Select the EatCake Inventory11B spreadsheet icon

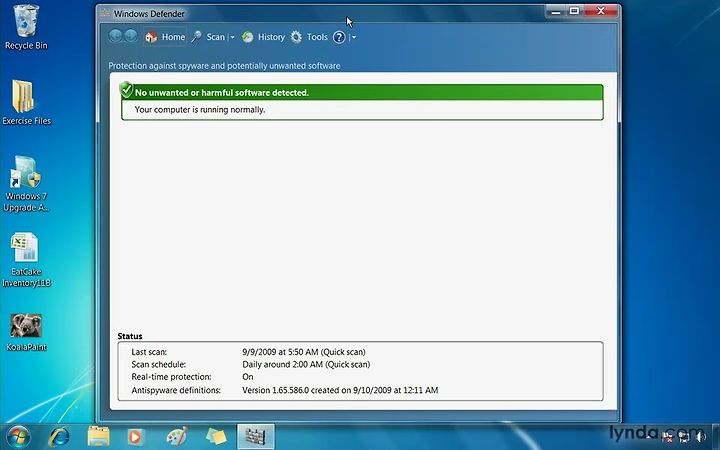coord(26,259)
